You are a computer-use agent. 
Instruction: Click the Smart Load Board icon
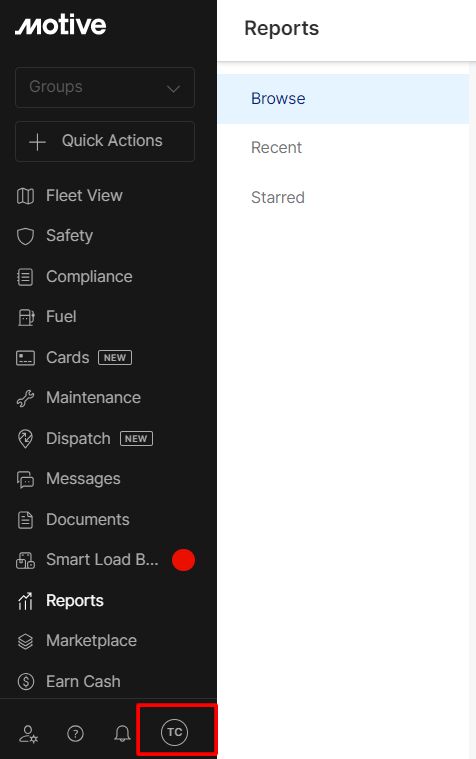click(25, 560)
